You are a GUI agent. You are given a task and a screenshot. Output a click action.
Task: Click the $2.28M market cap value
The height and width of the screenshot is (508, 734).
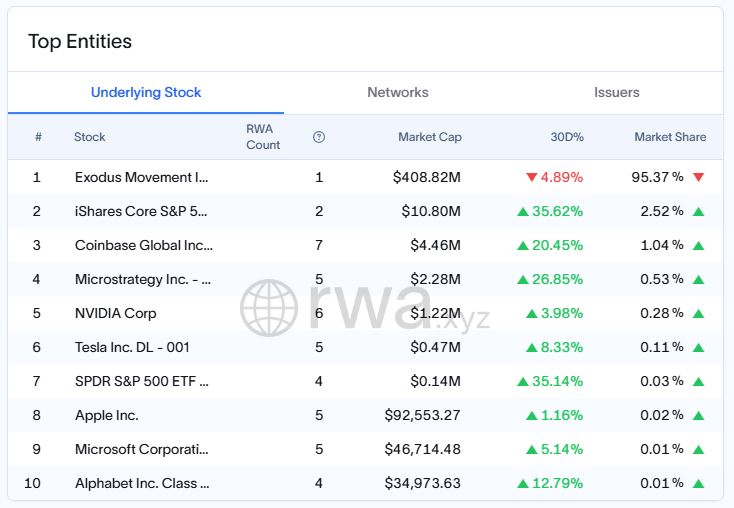435,280
